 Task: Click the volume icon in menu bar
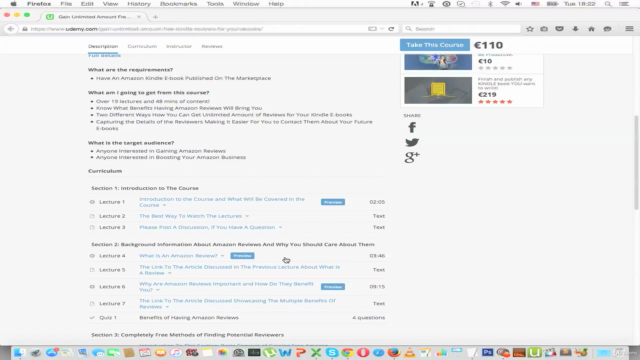tap(518, 4)
